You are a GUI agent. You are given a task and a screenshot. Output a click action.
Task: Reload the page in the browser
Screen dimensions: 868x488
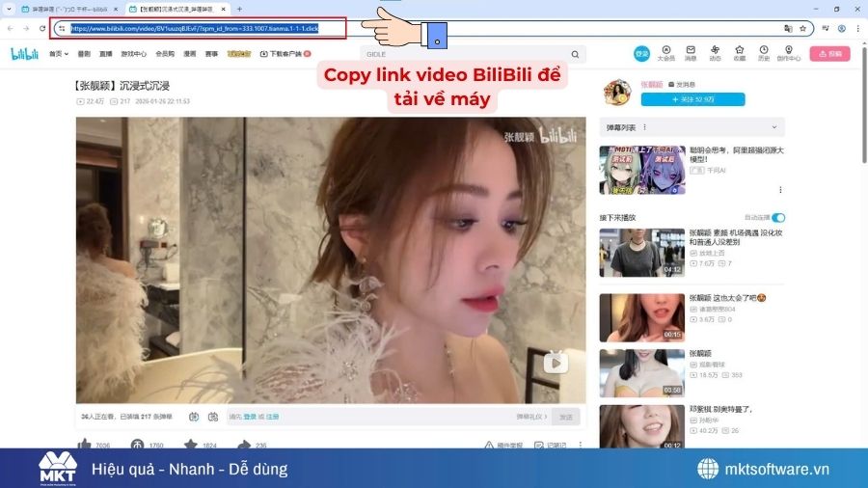[42, 28]
